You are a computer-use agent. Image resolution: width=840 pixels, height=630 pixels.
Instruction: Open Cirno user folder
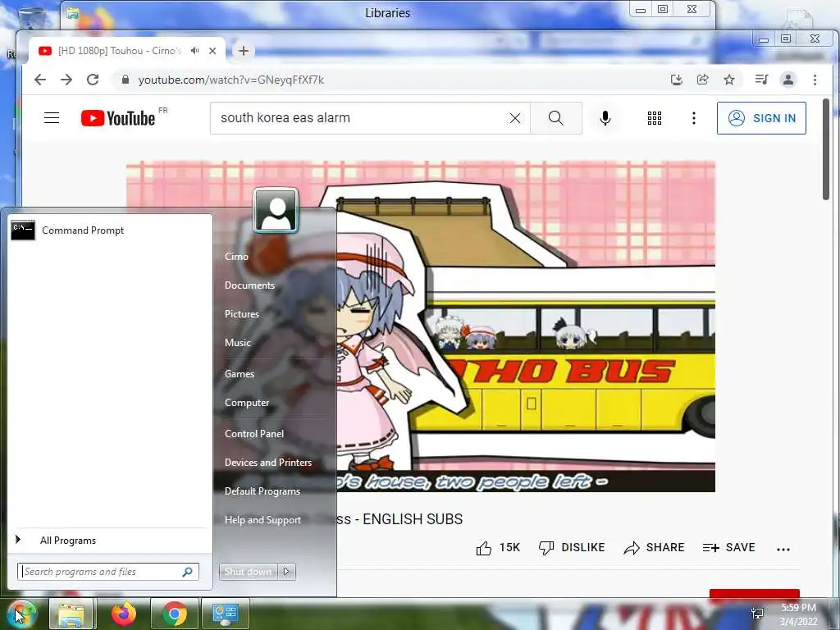point(236,257)
